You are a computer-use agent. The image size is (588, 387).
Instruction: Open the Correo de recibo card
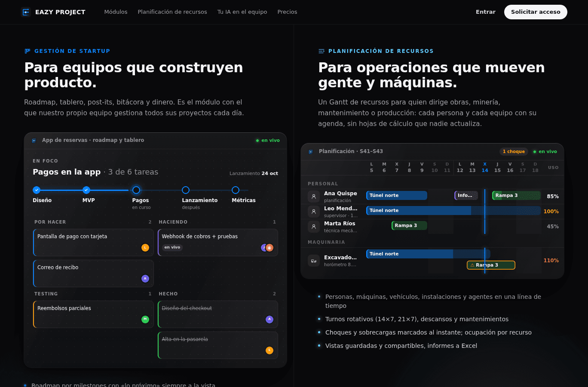point(93,273)
